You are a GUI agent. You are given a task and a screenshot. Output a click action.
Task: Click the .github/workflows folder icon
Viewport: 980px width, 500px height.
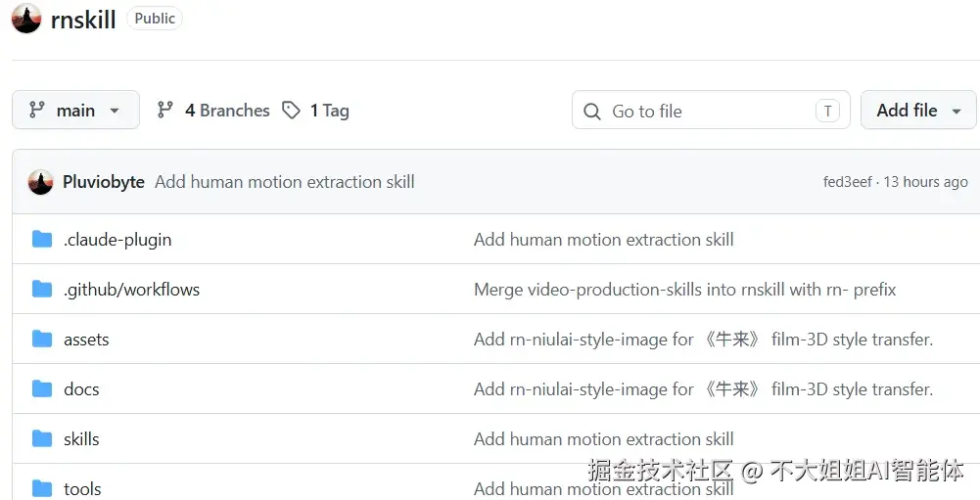(x=42, y=289)
